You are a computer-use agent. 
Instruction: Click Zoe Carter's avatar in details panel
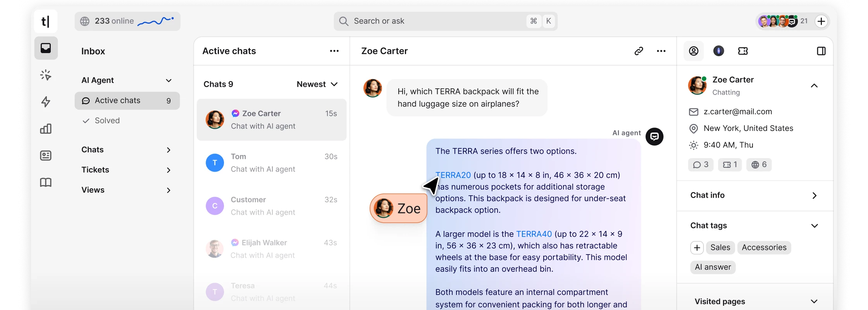pyautogui.click(x=697, y=86)
